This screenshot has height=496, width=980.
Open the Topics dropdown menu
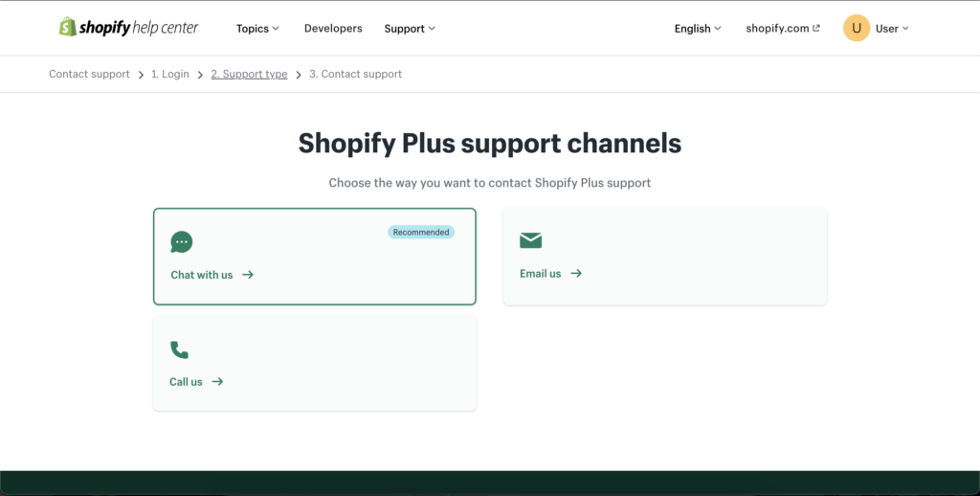(x=257, y=29)
